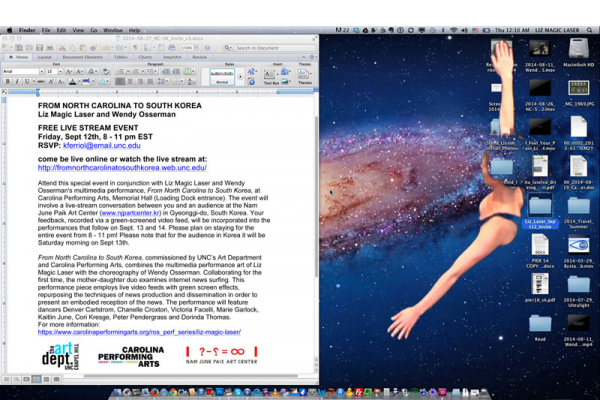Toggle Strikethrough abc button

[x=41, y=82]
